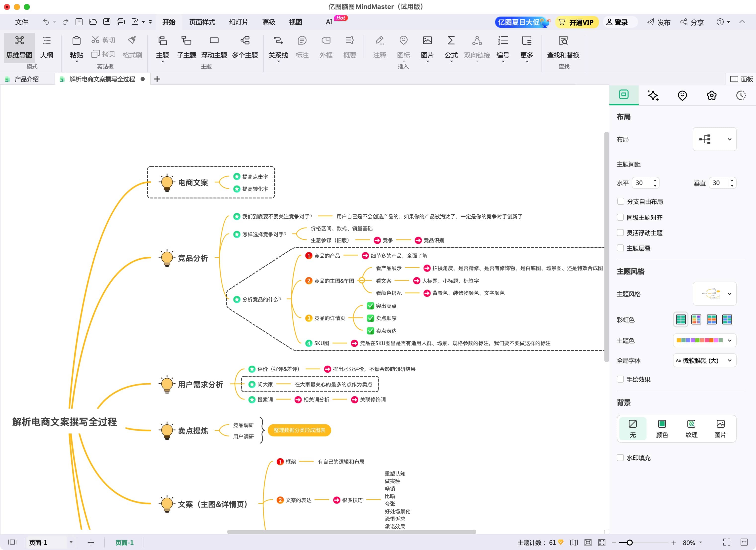Image resolution: width=756 pixels, height=550 pixels.
Task: Click the Redo arrow icon
Action: [66, 22]
